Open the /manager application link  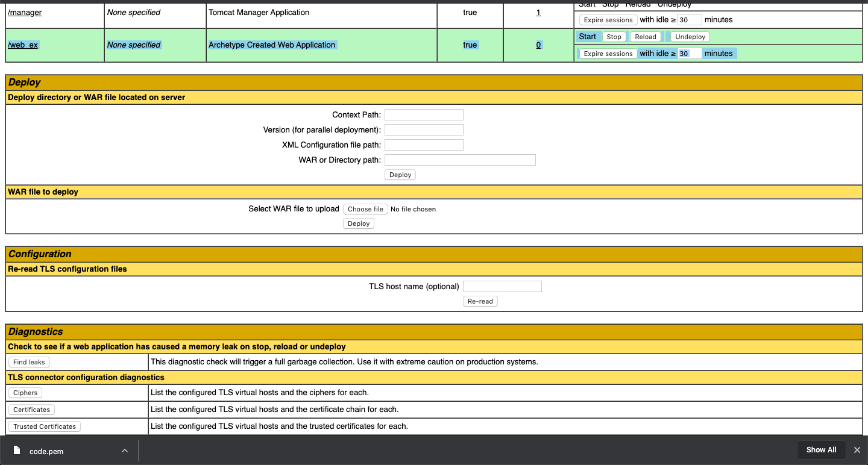point(24,12)
